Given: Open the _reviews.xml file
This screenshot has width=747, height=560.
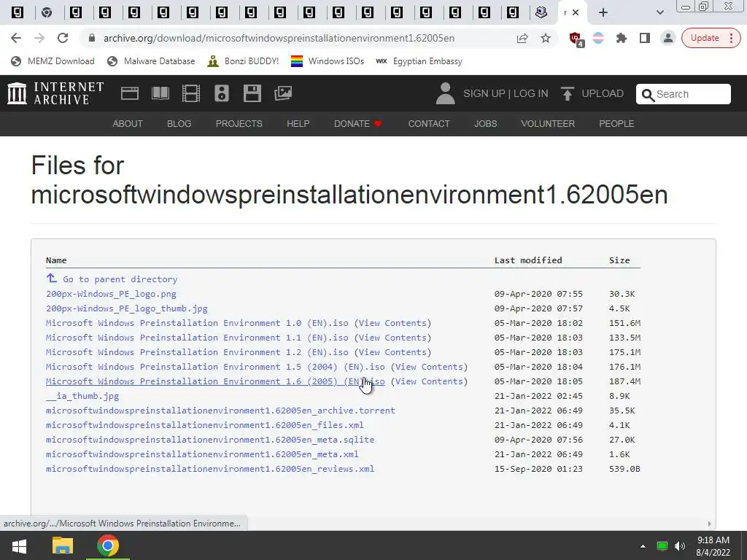Looking at the screenshot, I should [x=210, y=469].
